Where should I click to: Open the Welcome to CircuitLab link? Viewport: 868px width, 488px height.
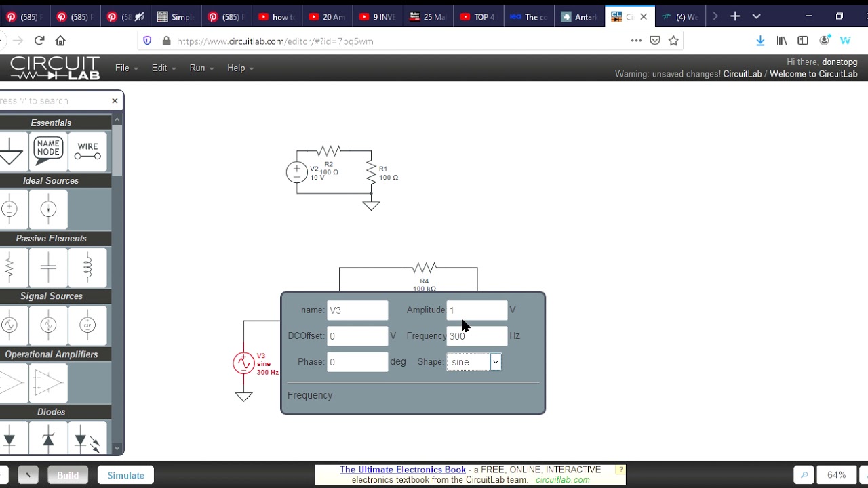click(814, 74)
